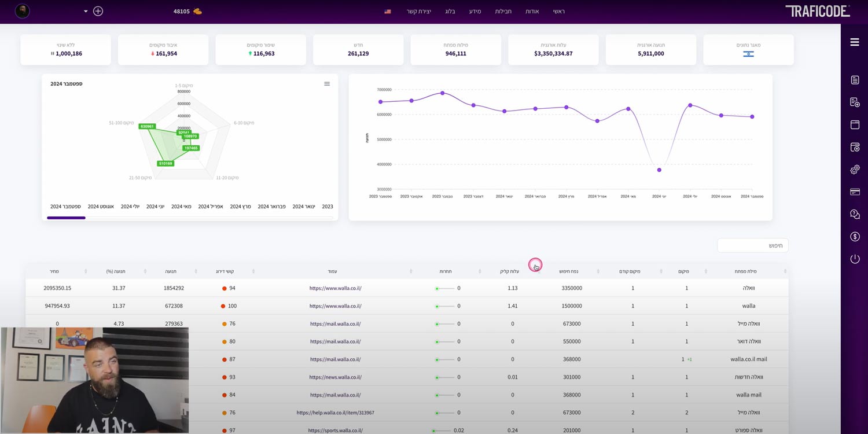Open the sports.walla.co.il link
This screenshot has width=868, height=434.
click(336, 431)
